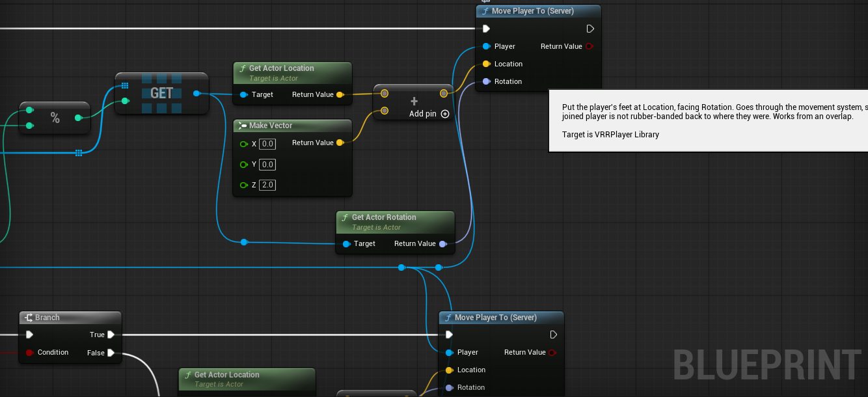Click the output pin of the add node
This screenshot has width=868, height=397.
(444, 93)
